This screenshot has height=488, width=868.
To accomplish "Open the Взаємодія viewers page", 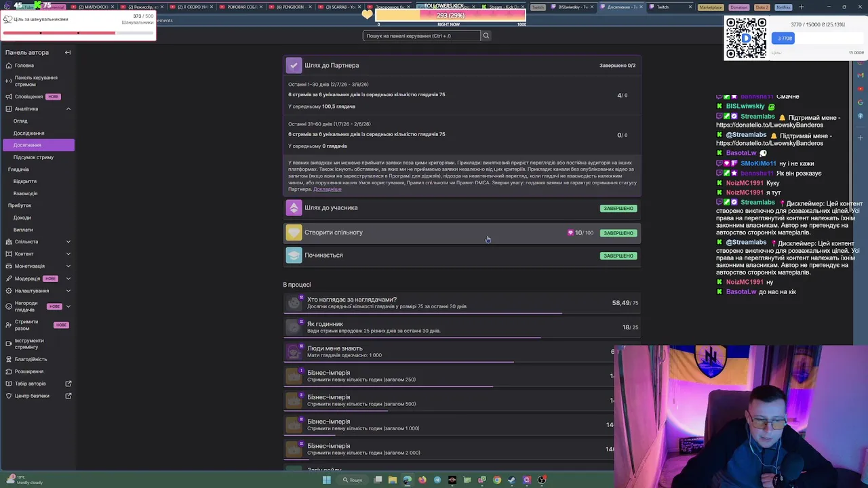I will pos(25,193).
